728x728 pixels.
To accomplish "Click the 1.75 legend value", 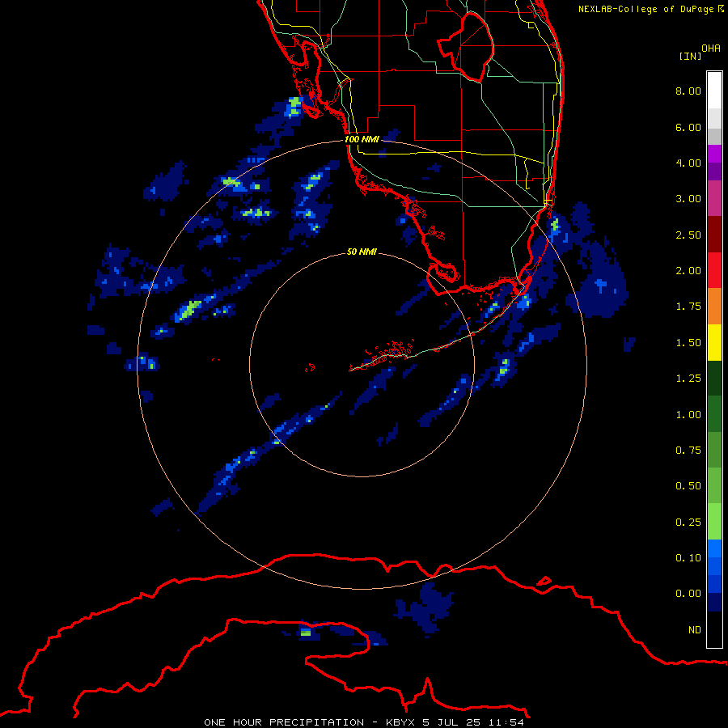I will click(688, 307).
